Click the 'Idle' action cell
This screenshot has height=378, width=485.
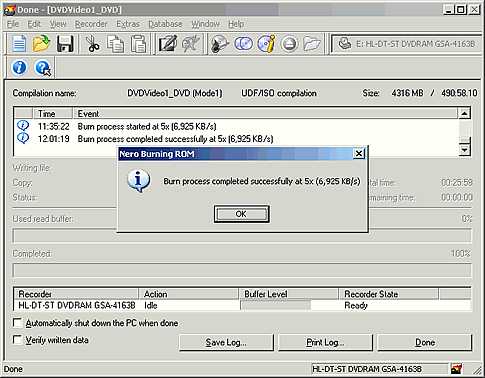151,305
